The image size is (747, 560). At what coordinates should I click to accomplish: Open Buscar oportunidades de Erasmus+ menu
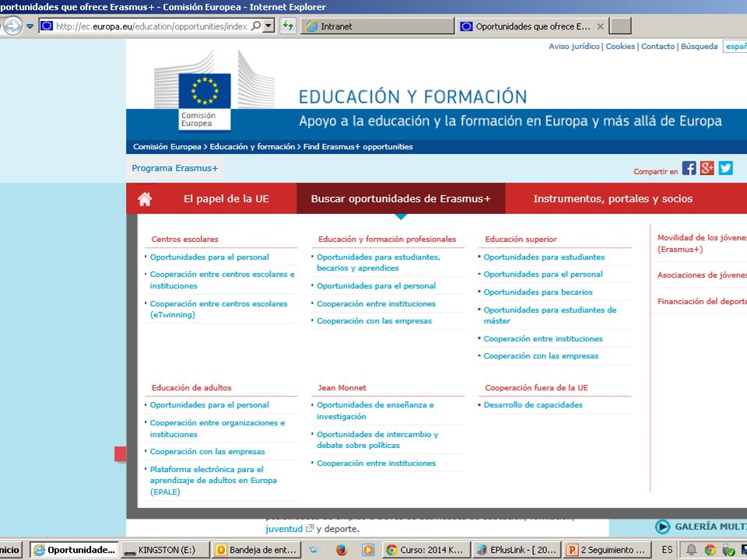coord(401,198)
